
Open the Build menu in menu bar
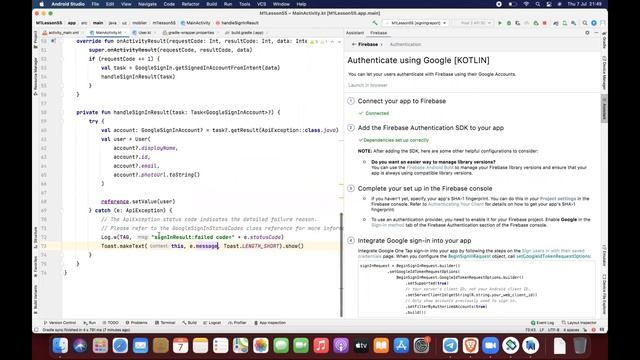click(211, 4)
